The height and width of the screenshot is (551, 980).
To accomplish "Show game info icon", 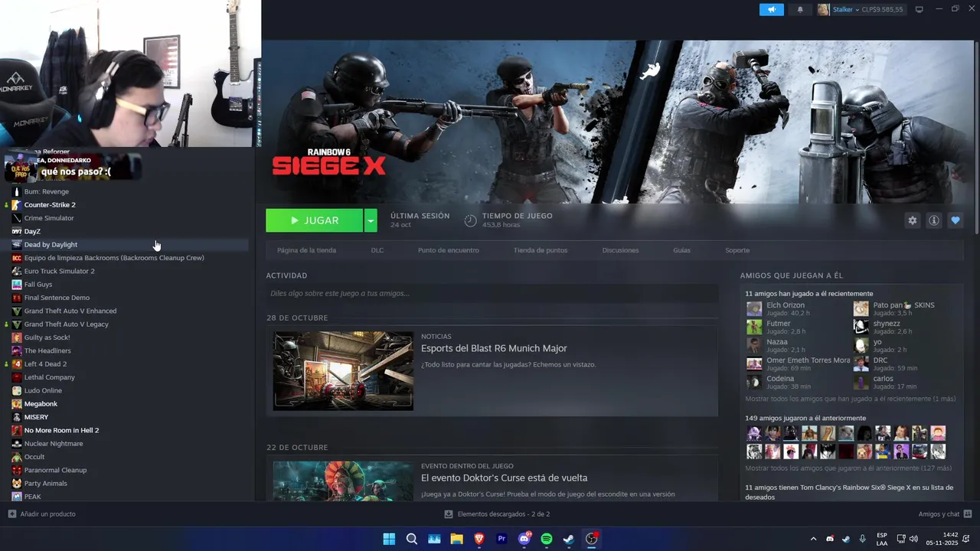I will point(933,220).
